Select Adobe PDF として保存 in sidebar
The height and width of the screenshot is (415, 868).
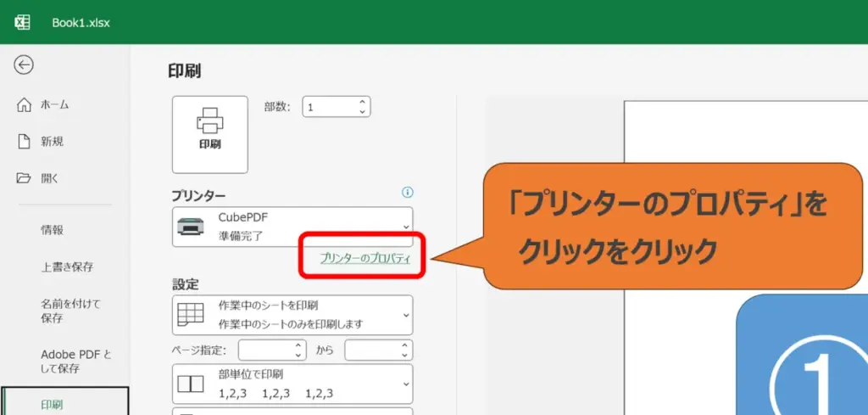click(76, 362)
